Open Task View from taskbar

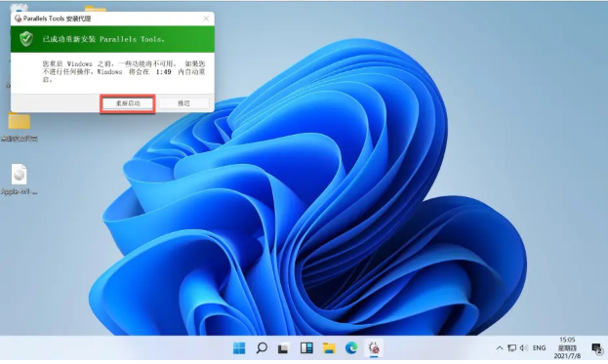tap(283, 348)
